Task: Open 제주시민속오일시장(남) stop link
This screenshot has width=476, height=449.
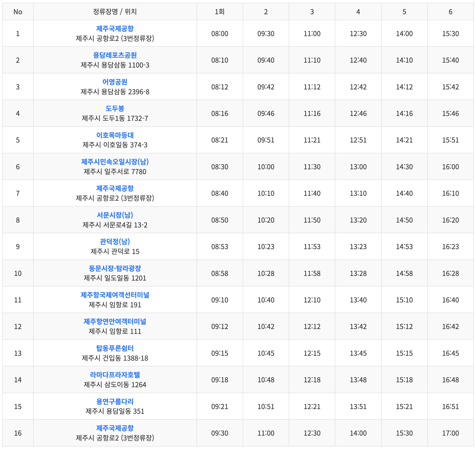Action: point(115,162)
